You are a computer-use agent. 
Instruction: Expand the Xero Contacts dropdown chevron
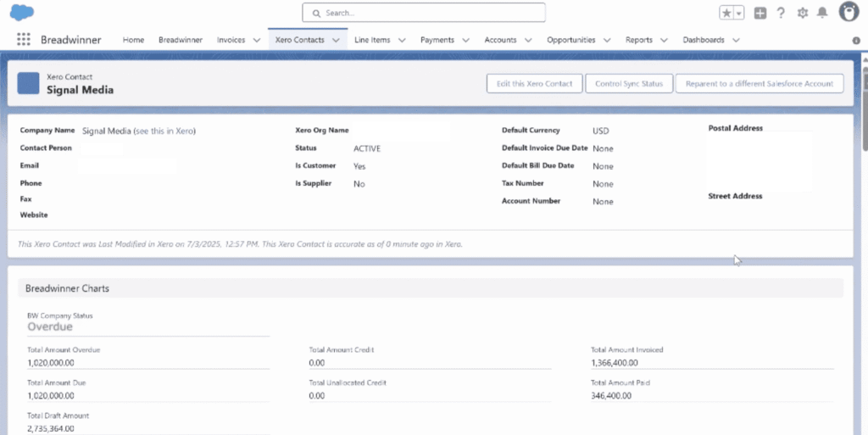pos(336,40)
